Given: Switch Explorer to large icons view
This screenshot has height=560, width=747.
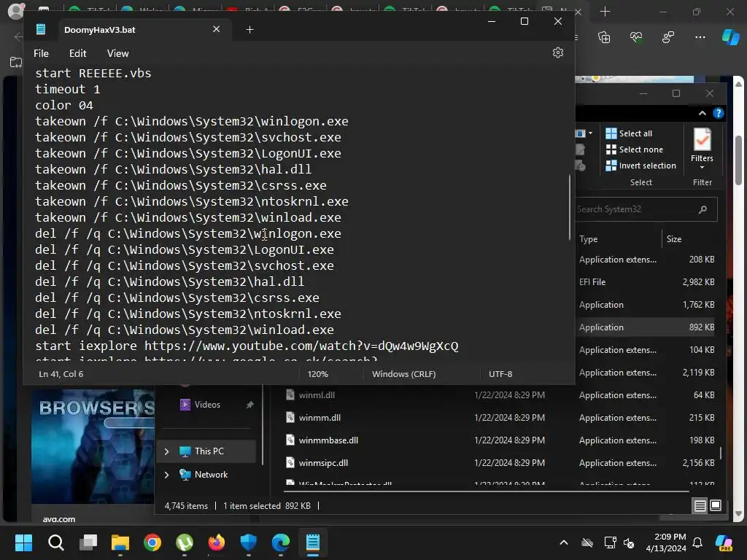Looking at the screenshot, I should click(x=716, y=505).
